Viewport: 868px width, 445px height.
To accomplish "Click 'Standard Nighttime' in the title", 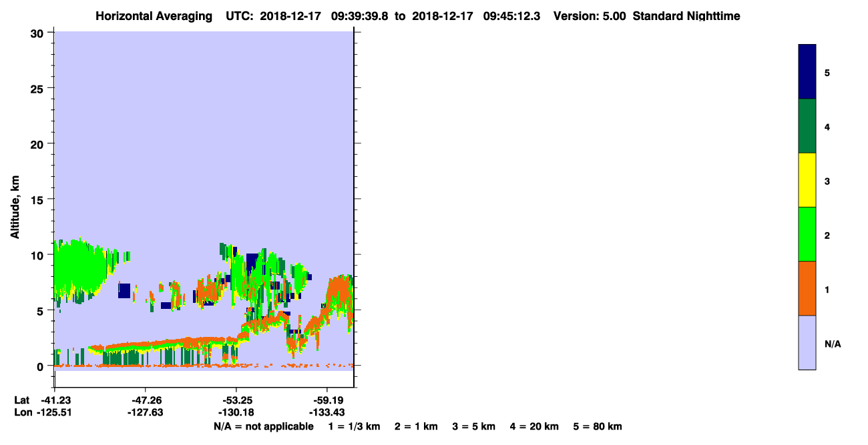I will pyautogui.click(x=686, y=16).
